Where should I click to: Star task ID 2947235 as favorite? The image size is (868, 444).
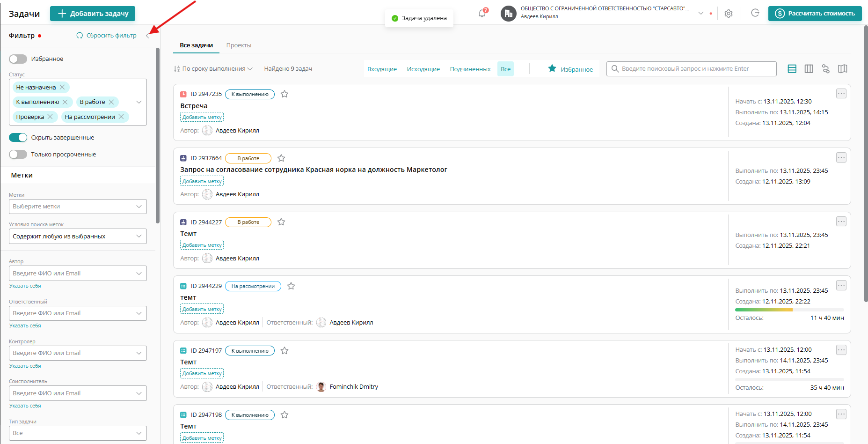tap(284, 94)
